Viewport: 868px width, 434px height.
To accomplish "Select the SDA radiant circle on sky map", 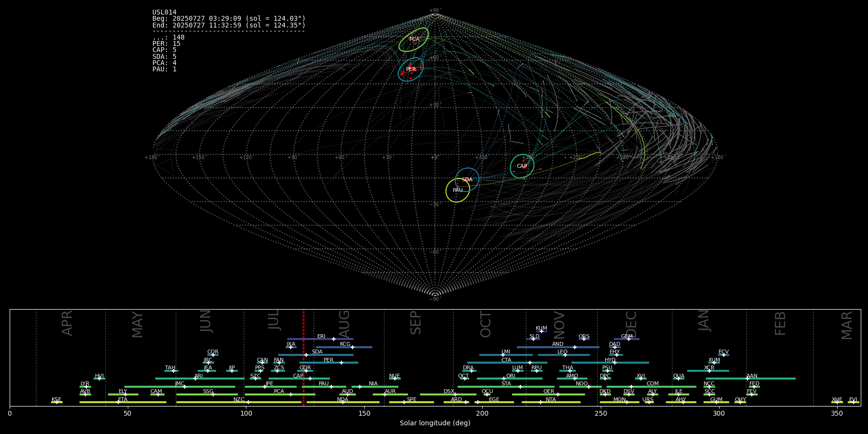I will click(467, 180).
